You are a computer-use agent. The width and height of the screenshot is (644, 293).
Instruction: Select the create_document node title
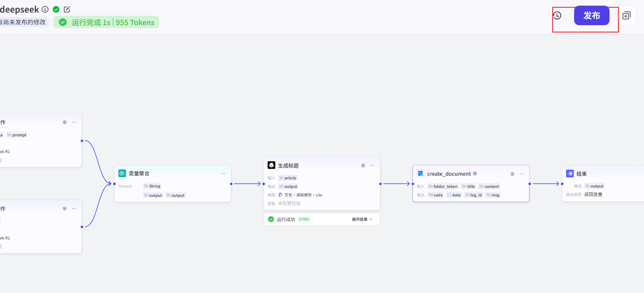(449, 174)
